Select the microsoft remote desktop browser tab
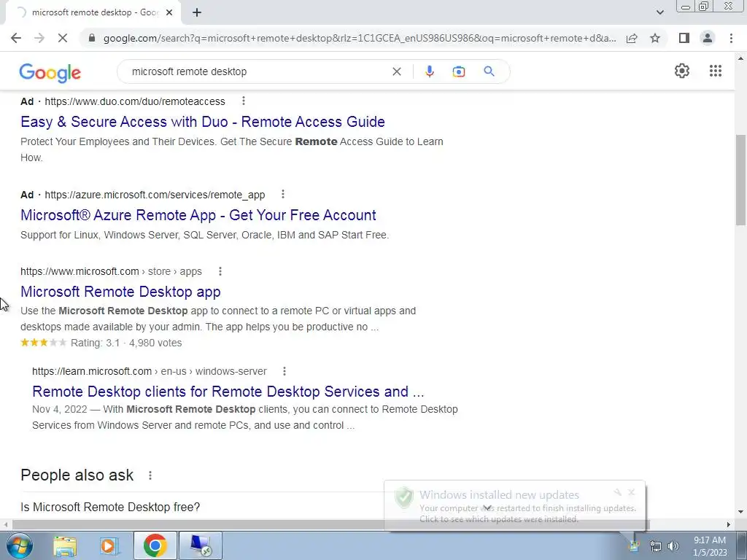The image size is (747, 560). coord(93,13)
